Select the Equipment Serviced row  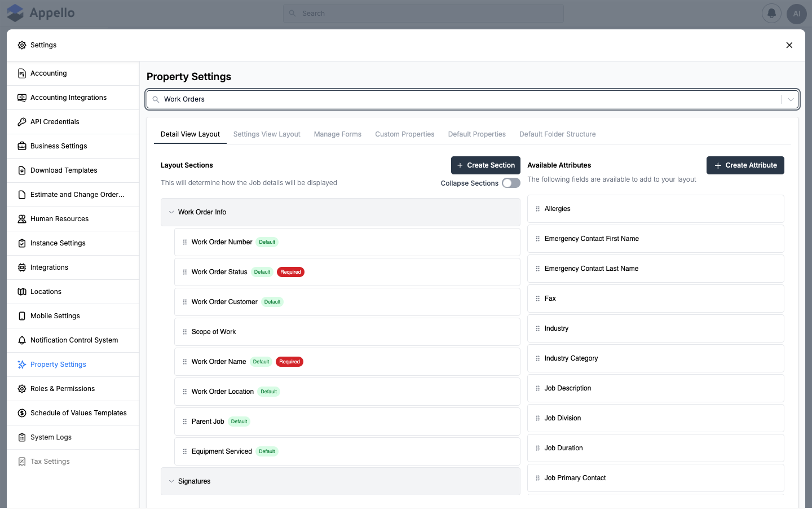347,451
